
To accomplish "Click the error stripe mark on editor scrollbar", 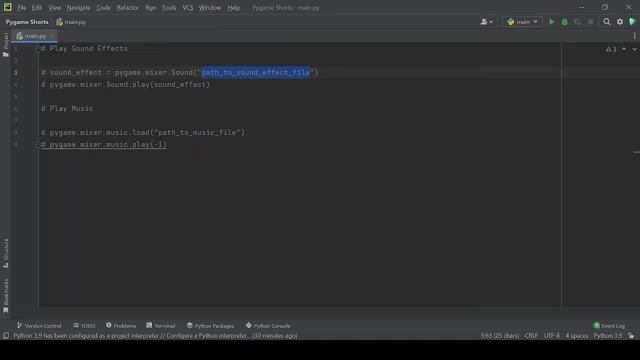I will (x=636, y=152).
